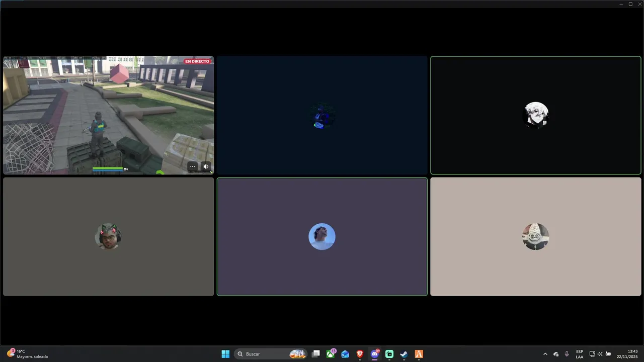644x362 pixels.
Task: Select the cat-ears headphones avatar participant
Action: (108, 237)
